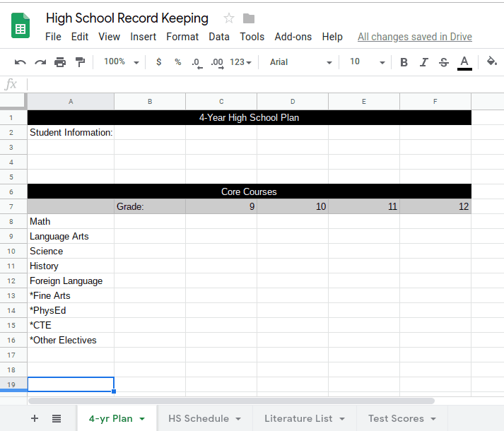The width and height of the screenshot is (504, 431).
Task: Open the Format menu
Action: point(182,37)
